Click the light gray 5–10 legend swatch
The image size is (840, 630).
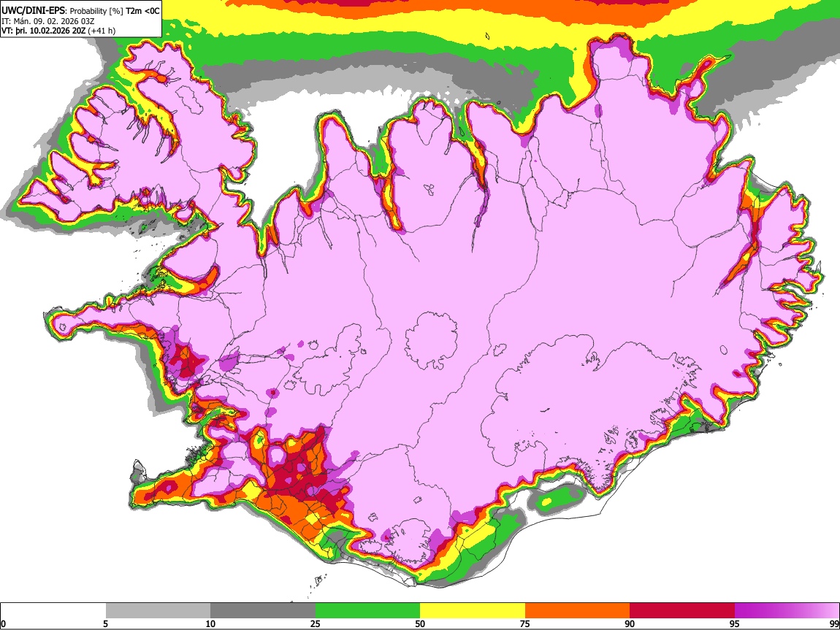pos(158,610)
